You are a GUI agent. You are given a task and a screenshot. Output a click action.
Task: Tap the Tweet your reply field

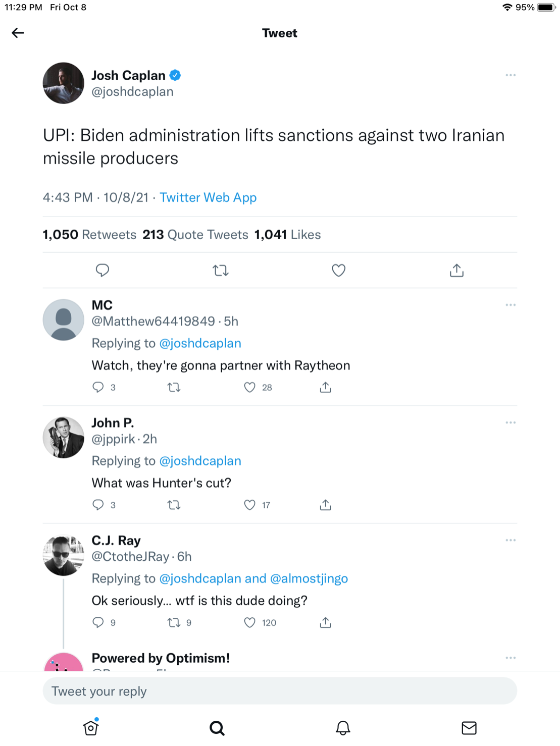(x=280, y=691)
